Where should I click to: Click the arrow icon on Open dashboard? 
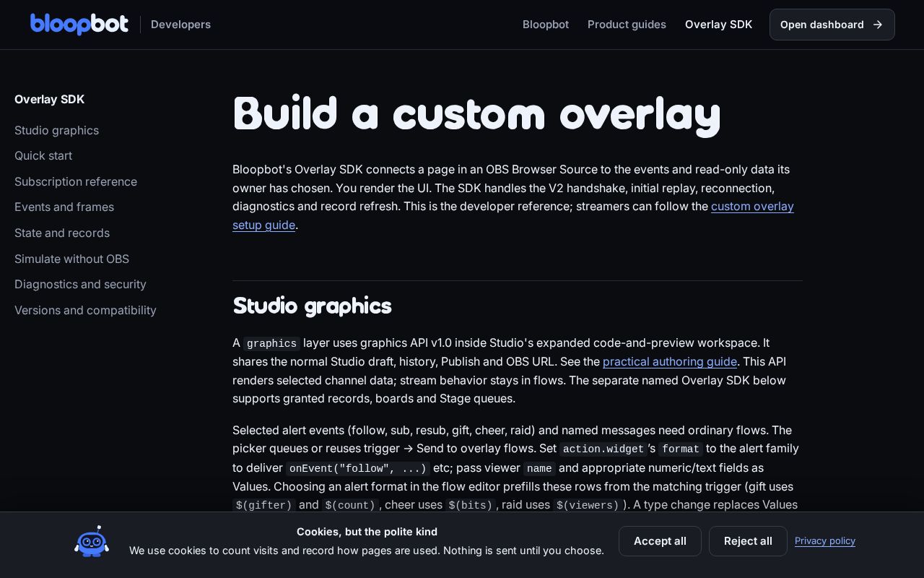pyautogui.click(x=878, y=25)
